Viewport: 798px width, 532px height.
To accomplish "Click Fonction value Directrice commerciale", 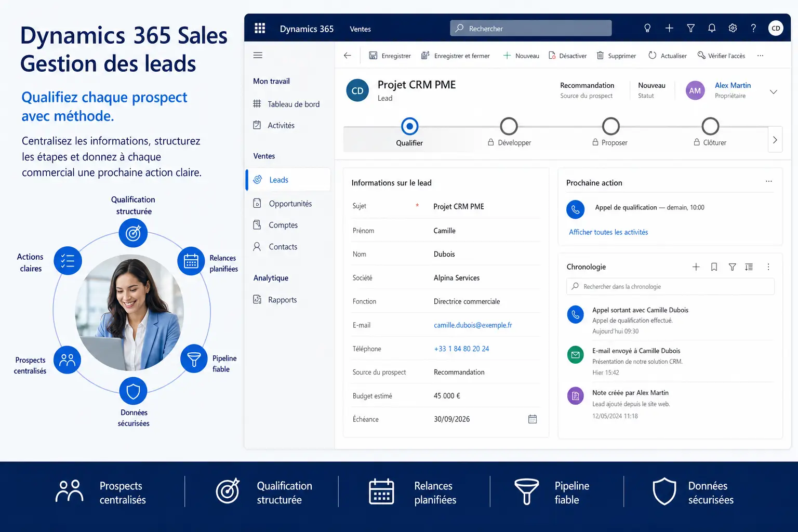I will (x=467, y=301).
